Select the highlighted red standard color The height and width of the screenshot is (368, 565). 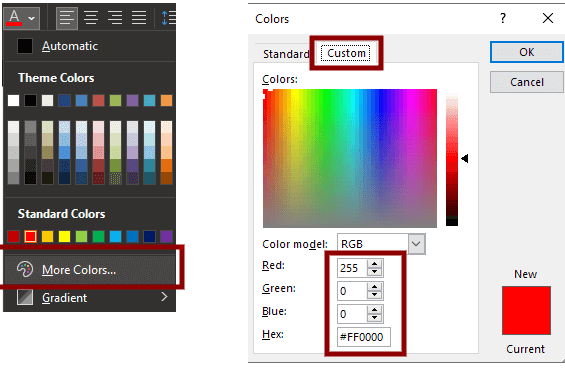point(30,236)
